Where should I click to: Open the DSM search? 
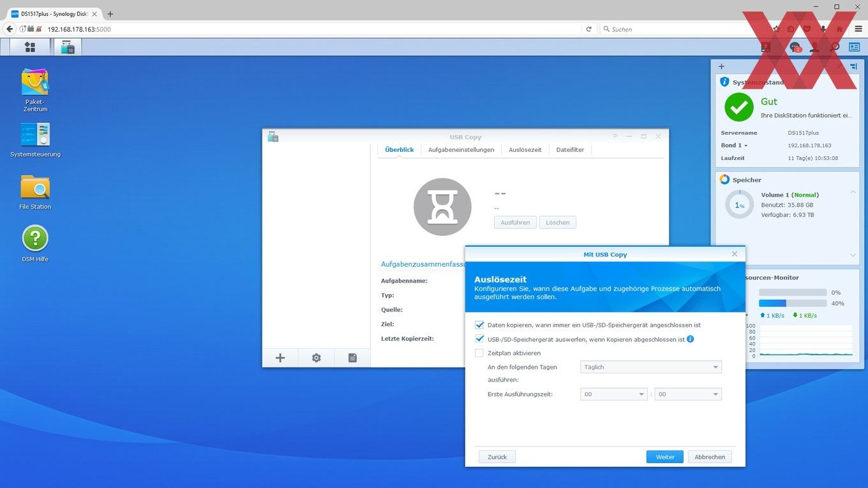tap(834, 47)
